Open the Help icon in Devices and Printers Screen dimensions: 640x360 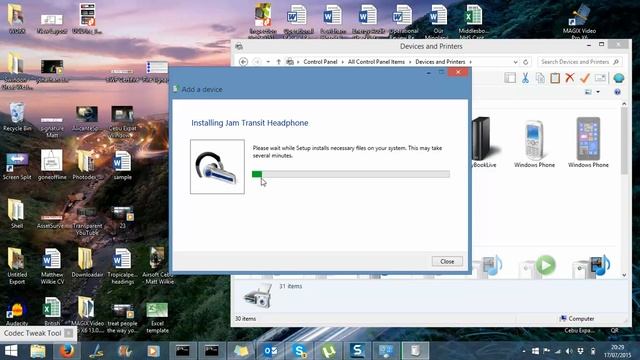tap(617, 92)
